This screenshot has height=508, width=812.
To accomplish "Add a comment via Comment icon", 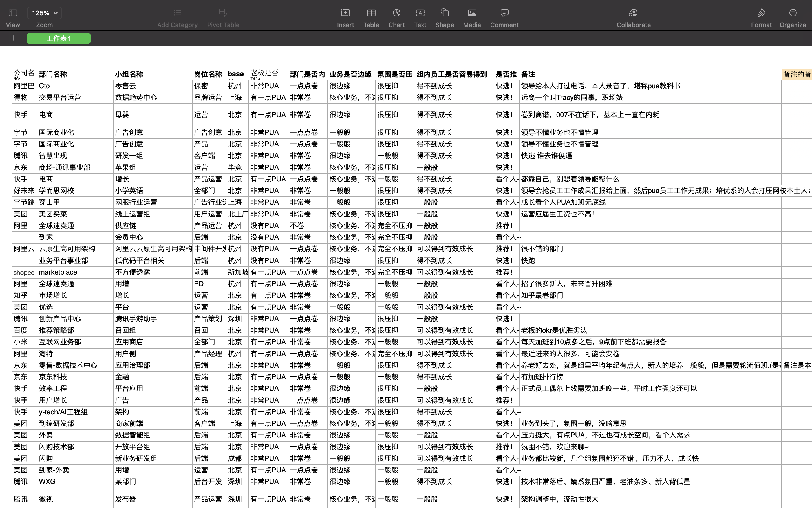I will point(504,13).
